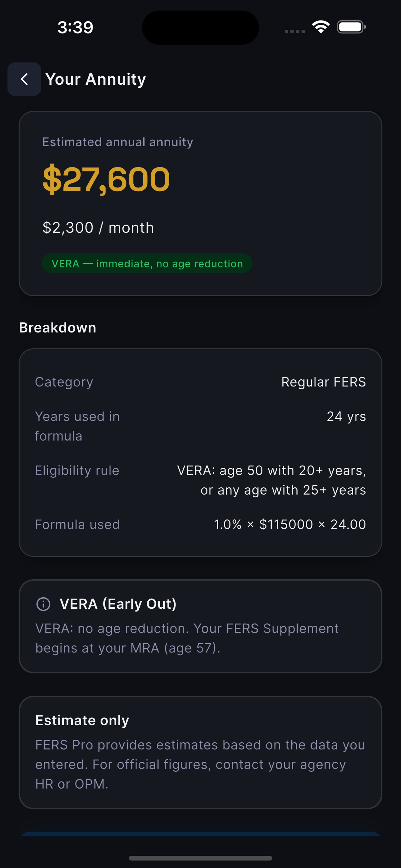Viewport: 401px width, 868px height.
Task: Tap the Years used in formula row
Action: pyautogui.click(x=200, y=426)
